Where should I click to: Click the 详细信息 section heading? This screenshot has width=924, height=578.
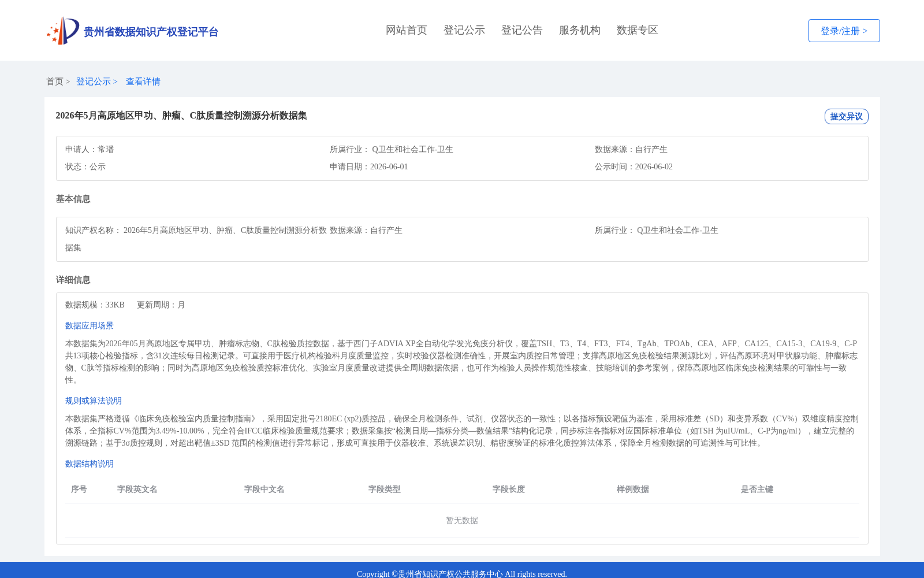tap(73, 280)
